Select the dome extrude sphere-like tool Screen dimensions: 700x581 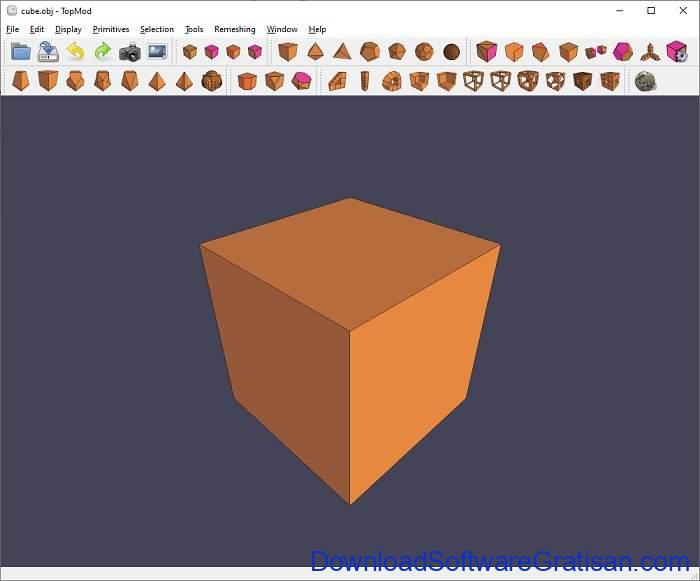(x=212, y=81)
